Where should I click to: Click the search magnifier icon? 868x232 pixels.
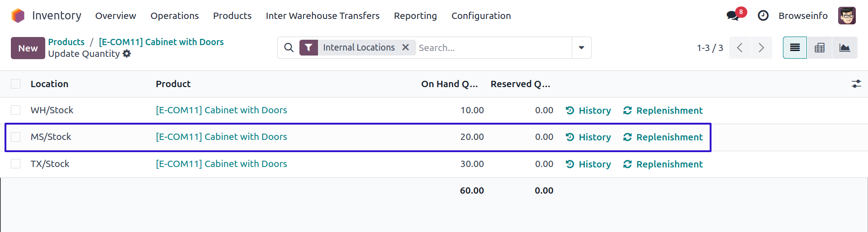pos(289,48)
